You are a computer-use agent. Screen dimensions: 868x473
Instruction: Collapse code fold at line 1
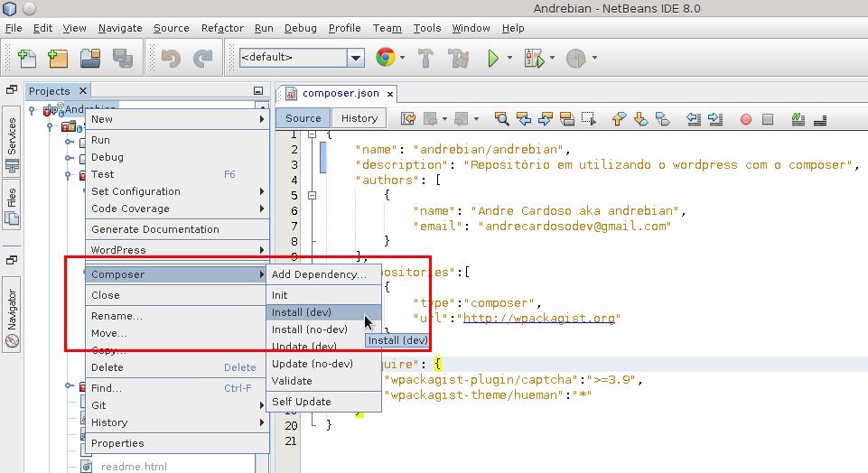tap(313, 134)
